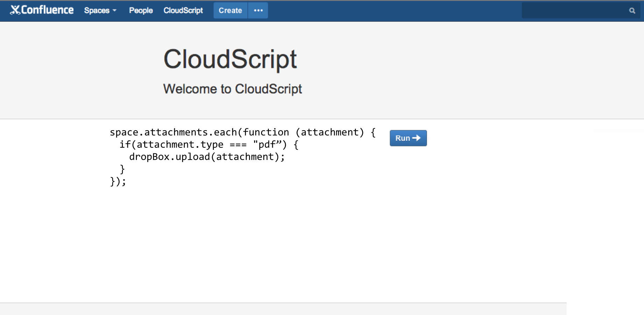
Task: Click the Confluence logo
Action: [42, 10]
